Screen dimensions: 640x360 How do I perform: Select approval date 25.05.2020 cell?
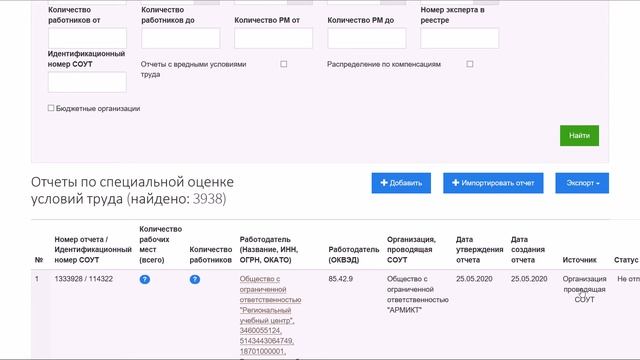tap(474, 279)
